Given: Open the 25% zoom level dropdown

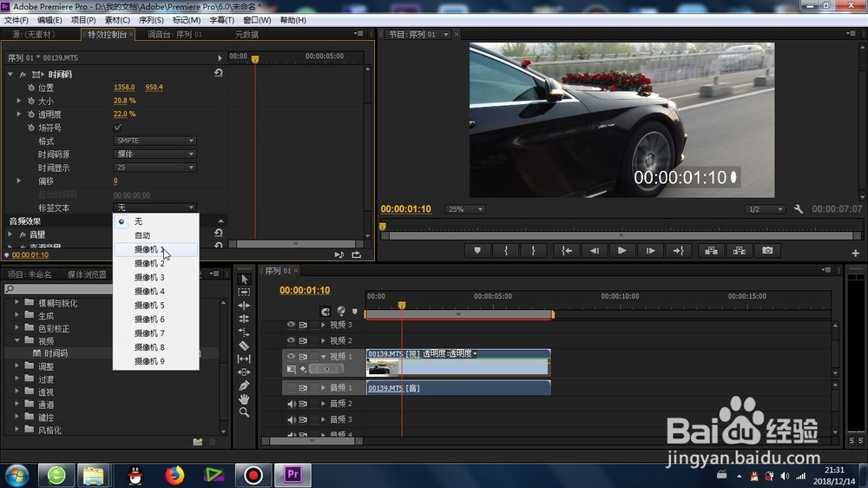Looking at the screenshot, I should click(465, 209).
